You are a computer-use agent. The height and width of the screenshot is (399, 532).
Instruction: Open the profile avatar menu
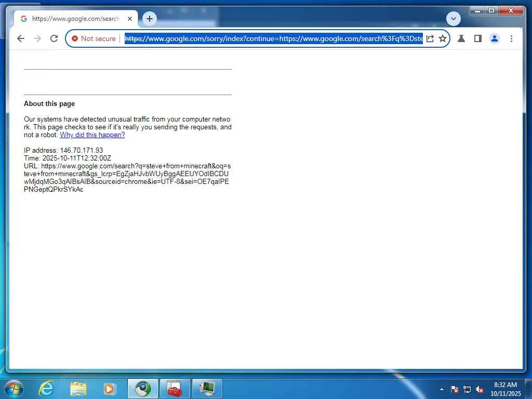pyautogui.click(x=495, y=38)
